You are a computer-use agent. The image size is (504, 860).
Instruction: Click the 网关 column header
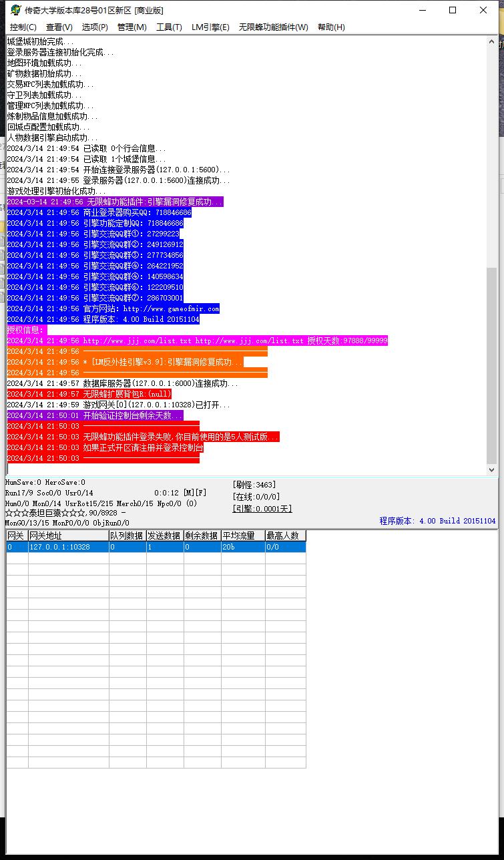[x=17, y=535]
